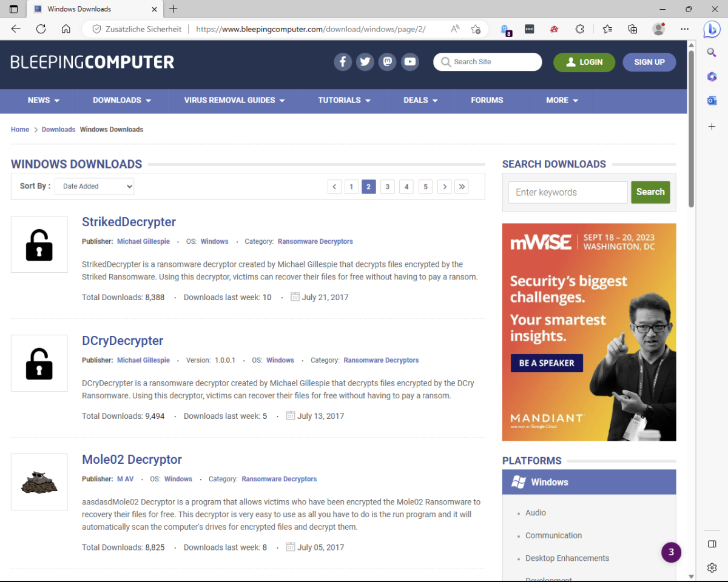Open the Mole02 Decryptor title link
Screen dimensions: 728x582
tap(132, 460)
